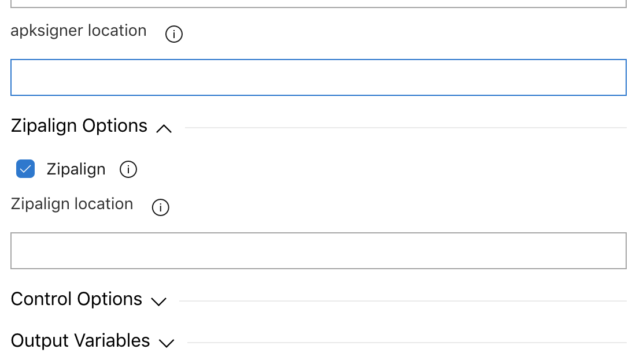
Task: Click the Output Variables section heading
Action: (80, 341)
